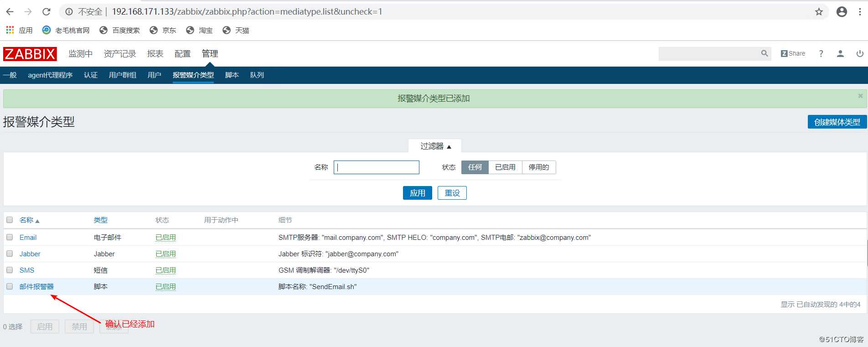Image resolution: width=868 pixels, height=347 pixels.
Task: Check the 邮件报警器 row checkbox
Action: coord(10,286)
